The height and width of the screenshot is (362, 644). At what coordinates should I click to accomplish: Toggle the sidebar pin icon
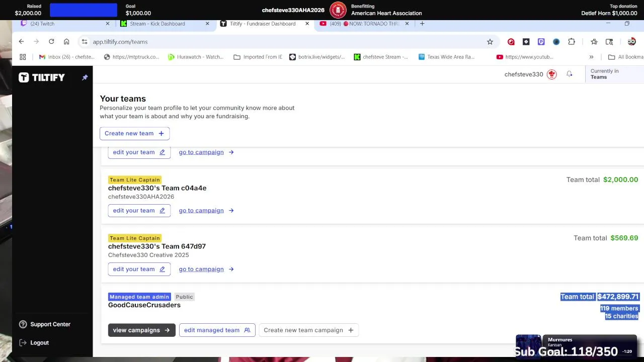[85, 77]
